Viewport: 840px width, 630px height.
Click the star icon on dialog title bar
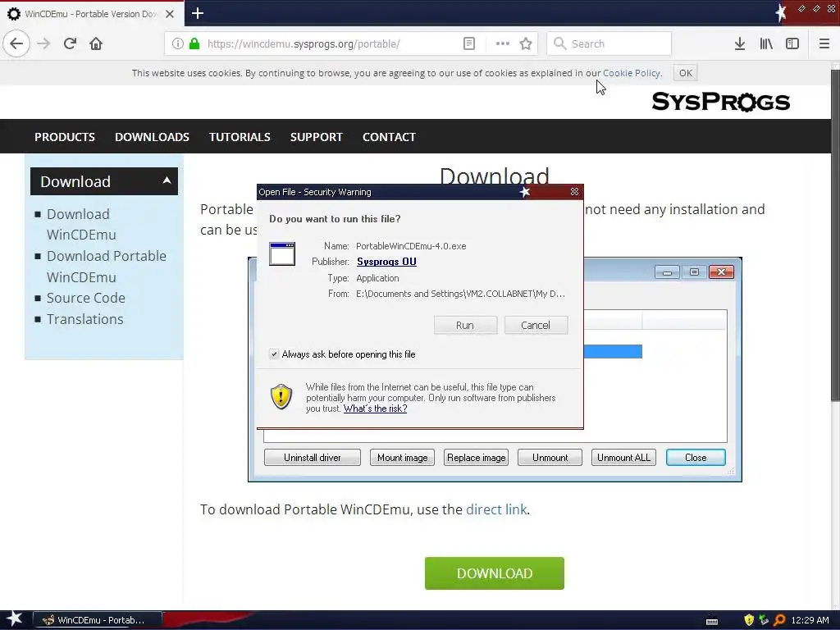[x=525, y=192]
